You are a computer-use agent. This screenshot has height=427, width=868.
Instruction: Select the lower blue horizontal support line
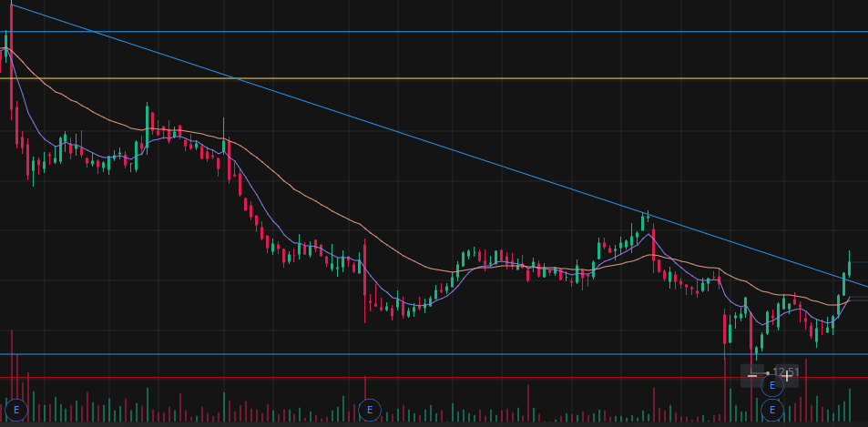434,354
